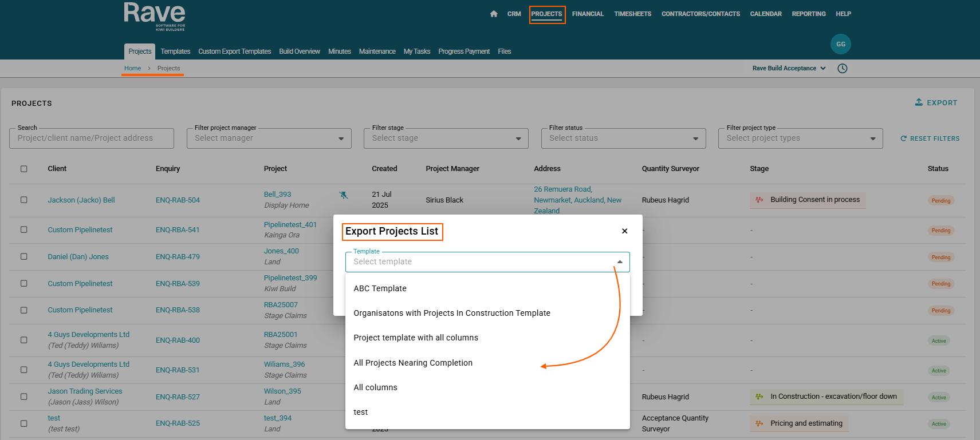980x440 pixels.
Task: Open the history clock icon
Action: click(x=843, y=68)
